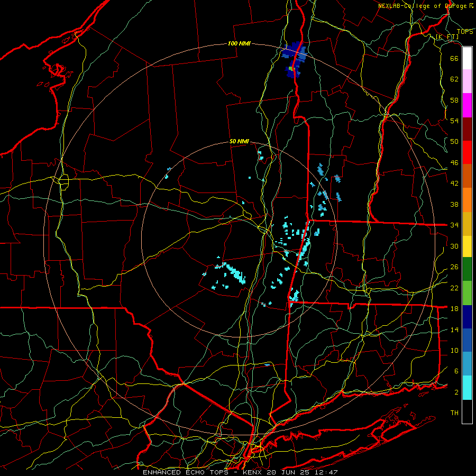The height and width of the screenshot is (476, 476).
Task: Click the "100 NMI" range ring label
Action: pyautogui.click(x=239, y=44)
